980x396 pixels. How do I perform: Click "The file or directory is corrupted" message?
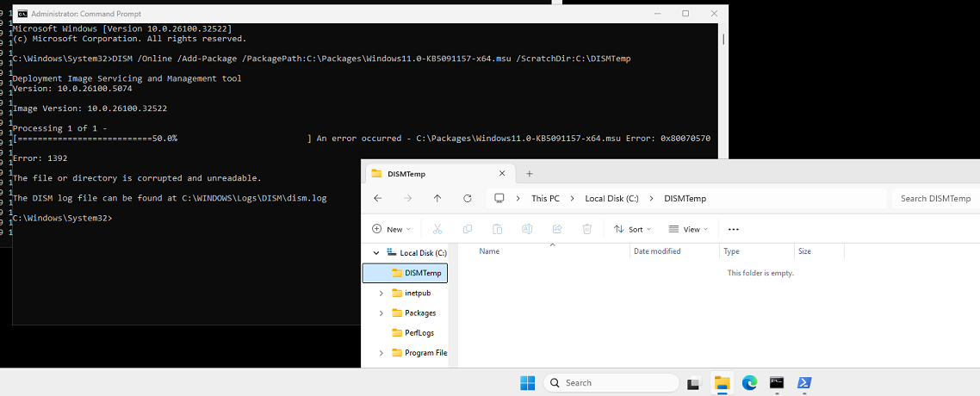137,178
